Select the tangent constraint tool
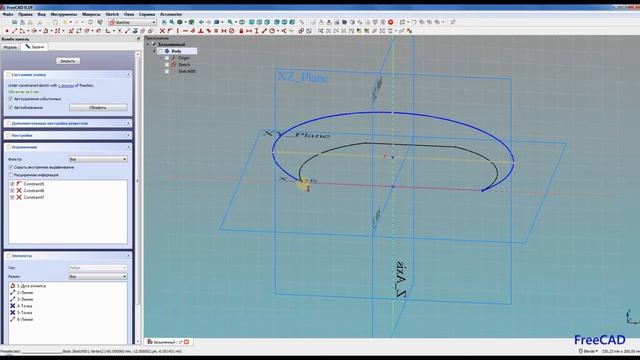The width and height of the screenshot is (640, 360). (208, 31)
